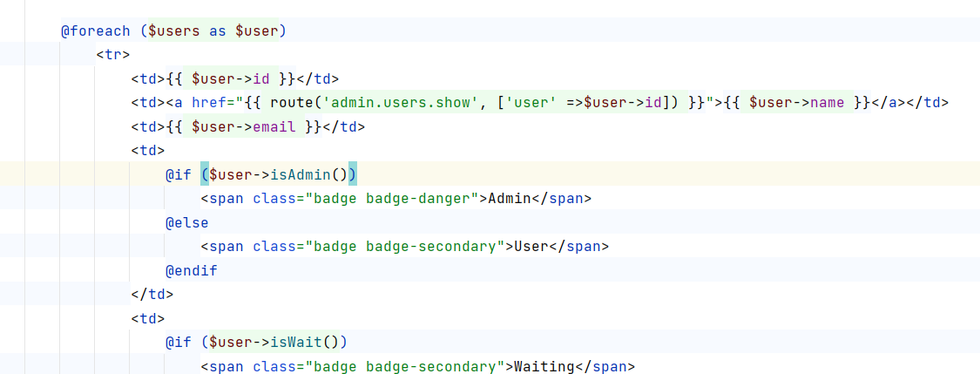
Task: Click the 'user' array key string
Action: [x=531, y=103]
